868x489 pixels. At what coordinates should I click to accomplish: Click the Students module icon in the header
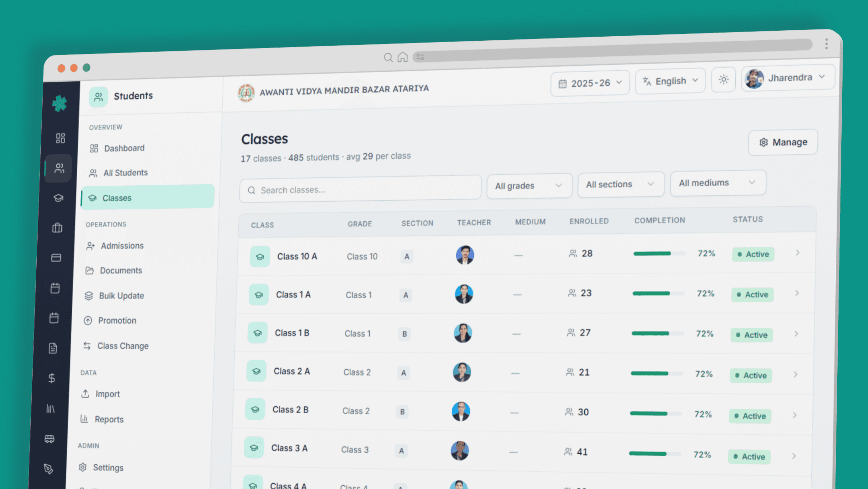[98, 97]
